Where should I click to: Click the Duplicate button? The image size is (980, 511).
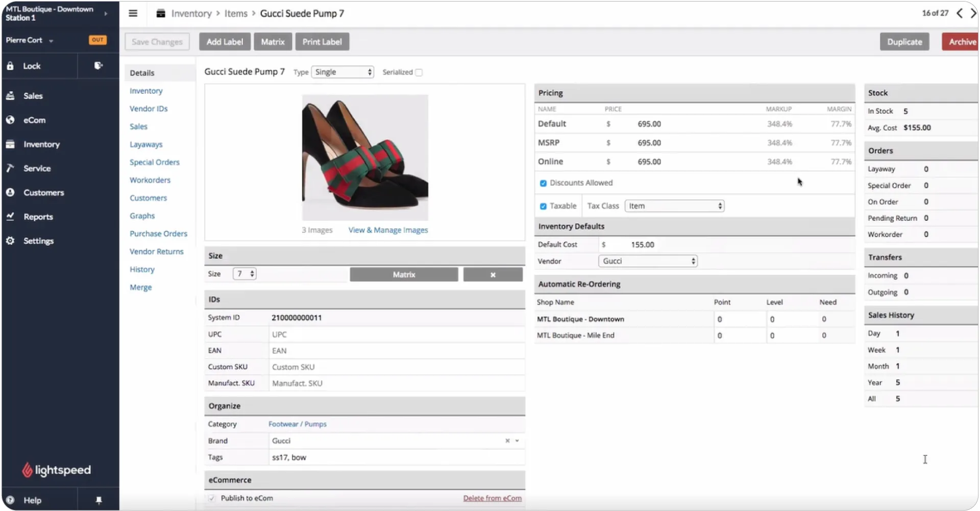[x=904, y=42]
